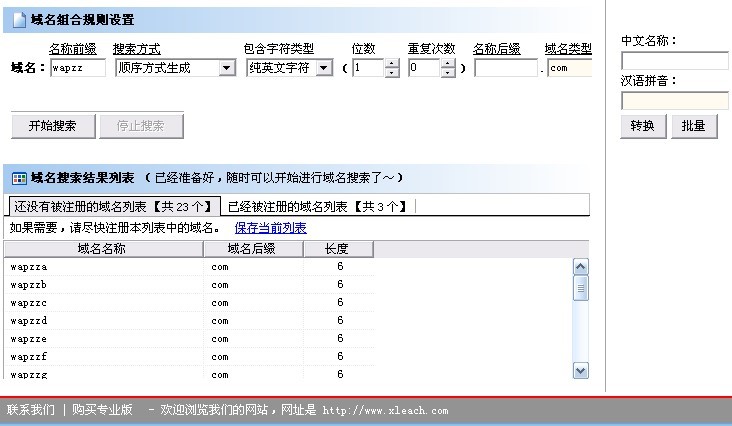
Task: Increase the 位数 value with up arrow
Action: (392, 64)
